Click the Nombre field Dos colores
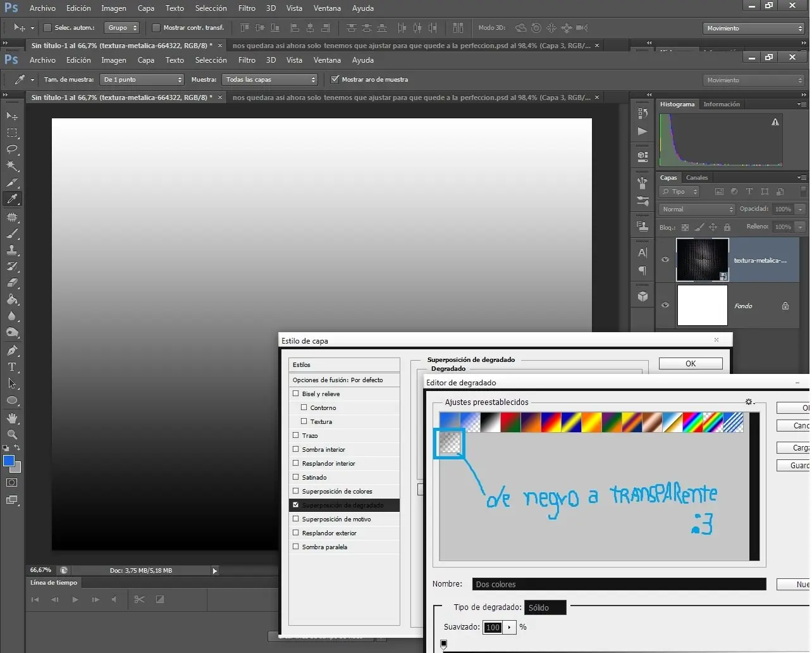The image size is (812, 653). pos(619,584)
